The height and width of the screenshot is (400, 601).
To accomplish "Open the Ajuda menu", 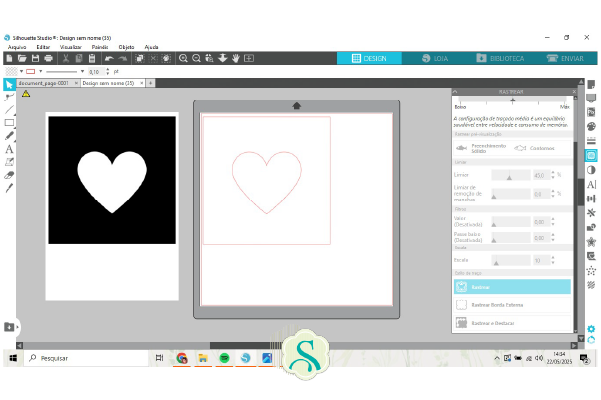I will coord(151,47).
